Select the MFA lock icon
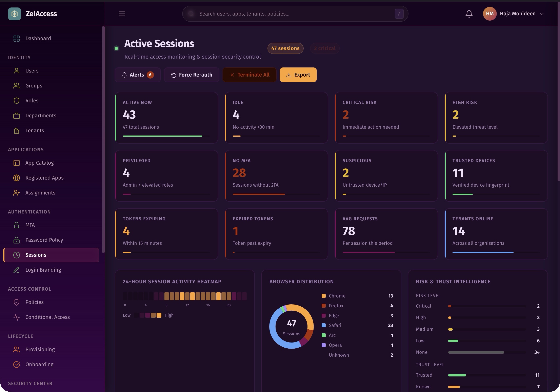The height and width of the screenshot is (392, 560). tap(16, 225)
